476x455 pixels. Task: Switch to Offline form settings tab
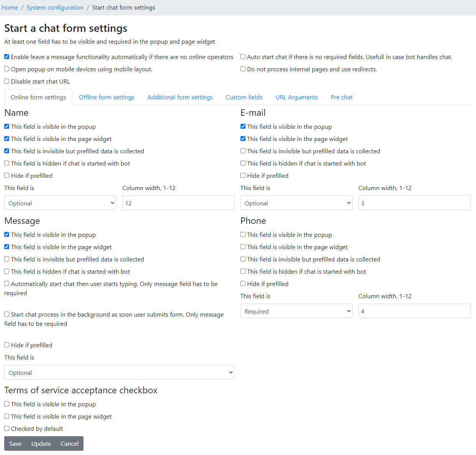pyautogui.click(x=106, y=97)
